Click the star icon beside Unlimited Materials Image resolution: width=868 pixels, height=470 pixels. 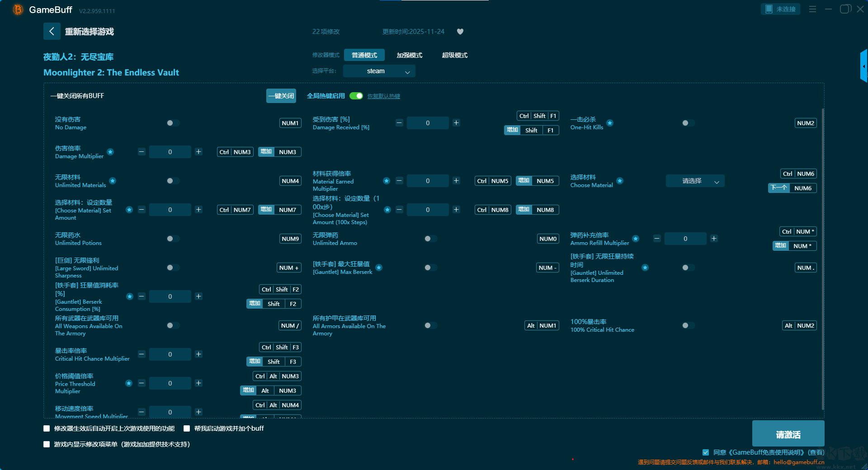pos(113,181)
